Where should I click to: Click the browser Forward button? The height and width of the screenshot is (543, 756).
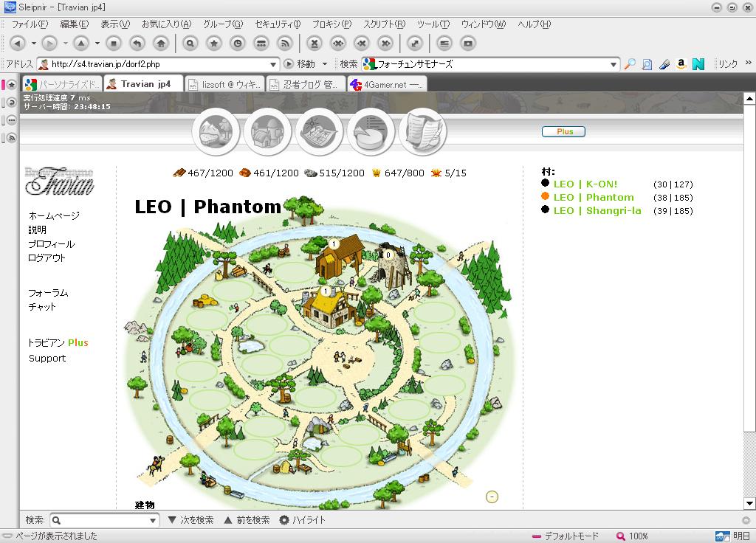tap(49, 44)
